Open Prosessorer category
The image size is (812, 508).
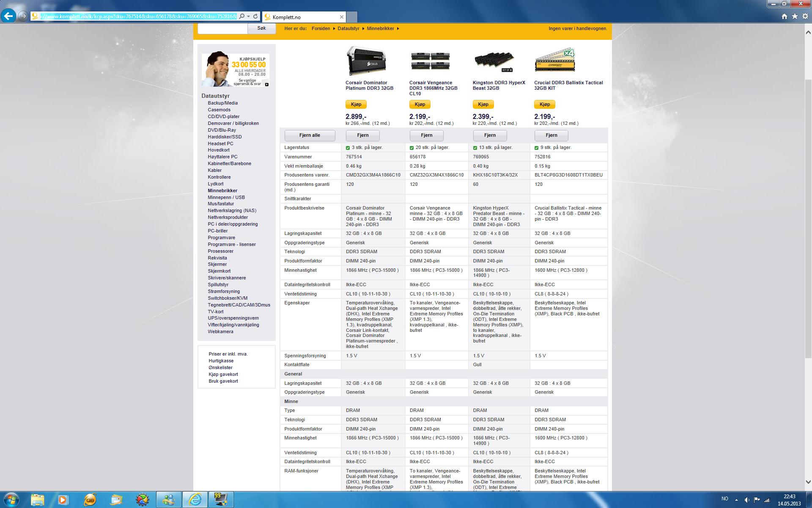220,251
